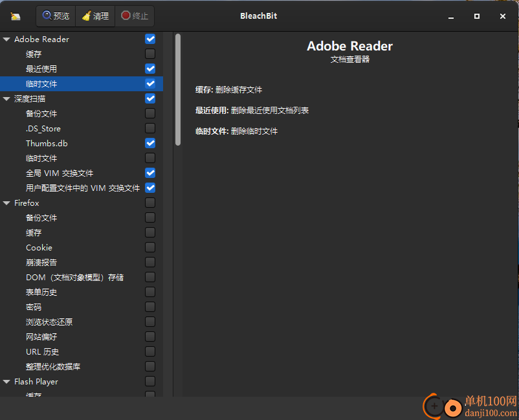Enable the Firefox group checkbox
519x420 pixels.
(x=150, y=203)
